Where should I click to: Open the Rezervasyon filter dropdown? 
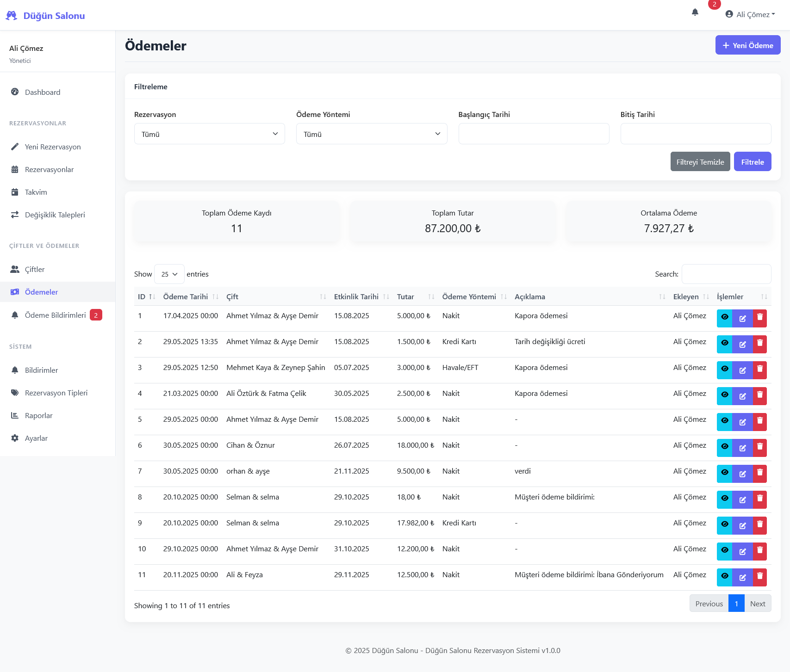tap(209, 134)
